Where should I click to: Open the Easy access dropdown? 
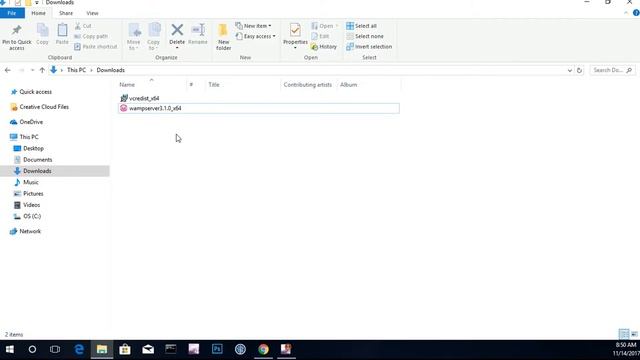256,36
